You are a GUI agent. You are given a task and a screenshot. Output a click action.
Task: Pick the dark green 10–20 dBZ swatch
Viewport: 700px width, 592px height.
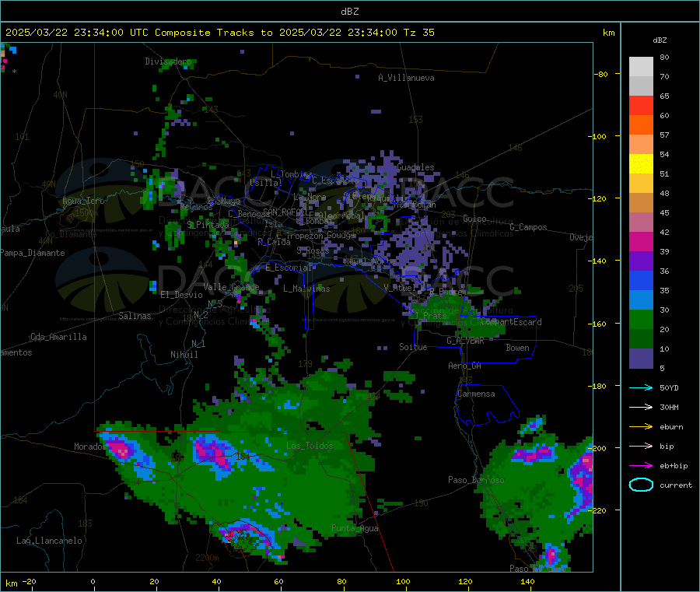click(x=641, y=339)
